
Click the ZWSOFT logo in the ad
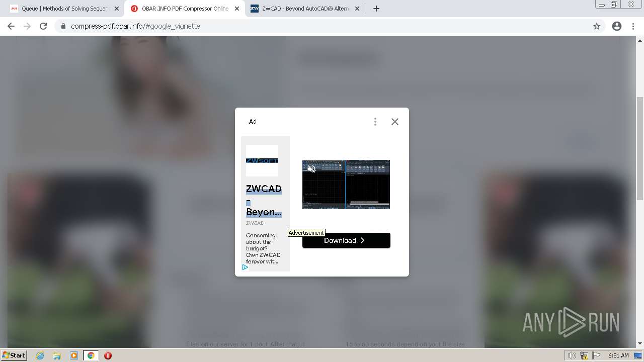click(x=262, y=160)
